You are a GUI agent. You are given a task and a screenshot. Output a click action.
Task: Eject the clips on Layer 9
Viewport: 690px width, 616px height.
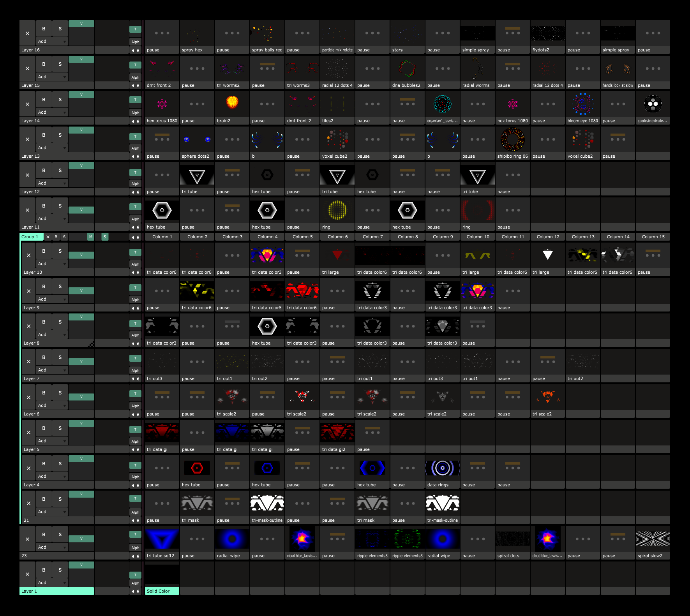click(28, 291)
